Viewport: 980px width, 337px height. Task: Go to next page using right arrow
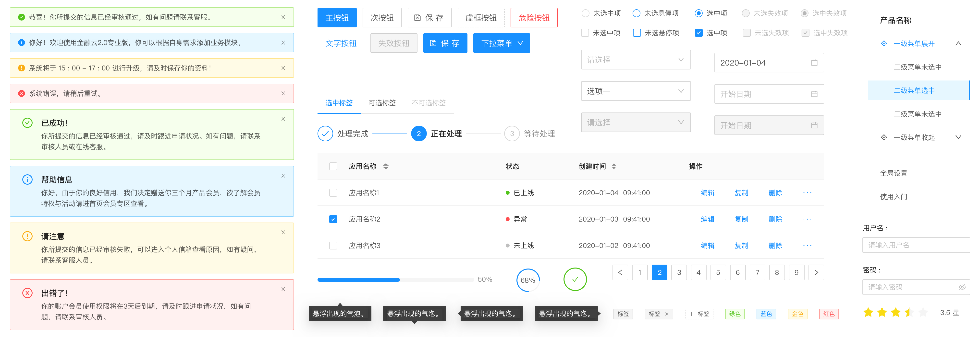tap(816, 272)
